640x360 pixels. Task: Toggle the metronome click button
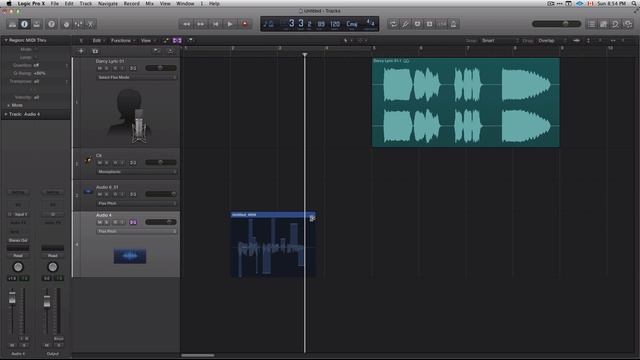453,24
